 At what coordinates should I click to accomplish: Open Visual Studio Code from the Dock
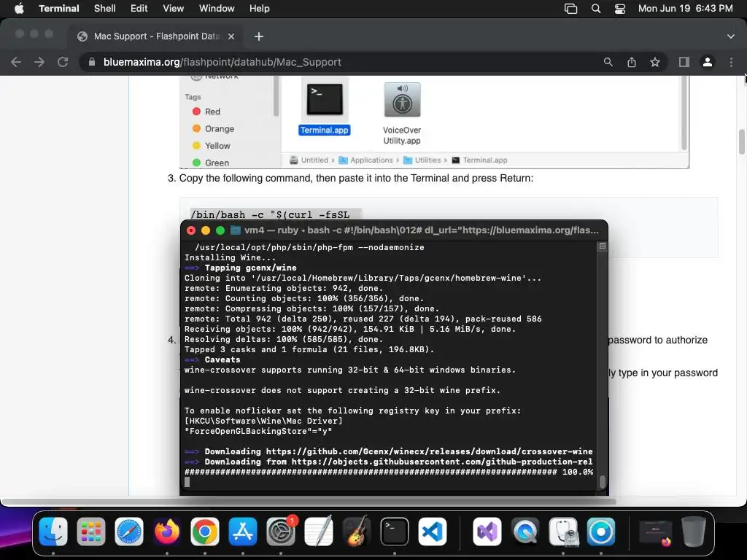(433, 532)
